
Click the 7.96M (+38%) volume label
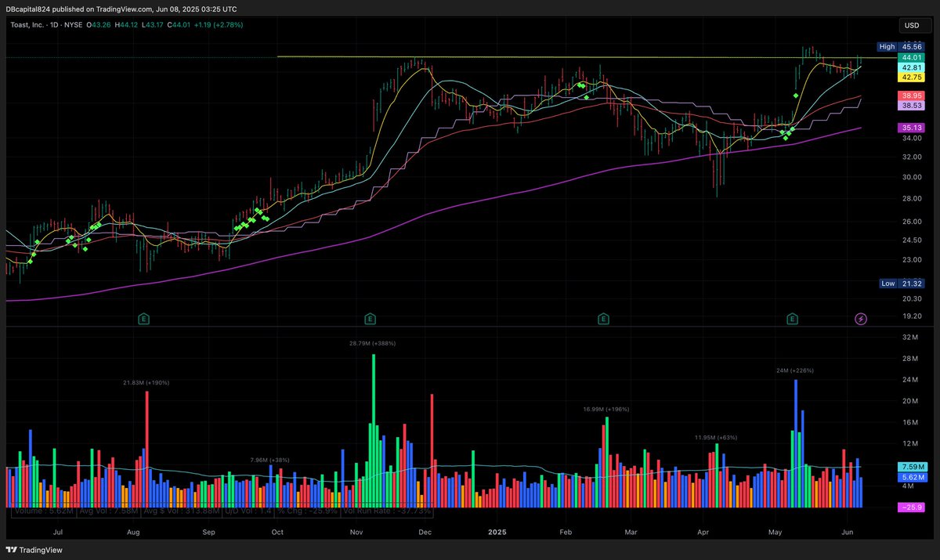[269, 460]
